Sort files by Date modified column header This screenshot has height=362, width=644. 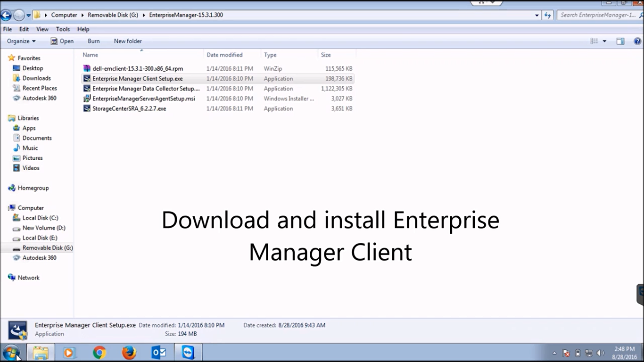coord(232,55)
